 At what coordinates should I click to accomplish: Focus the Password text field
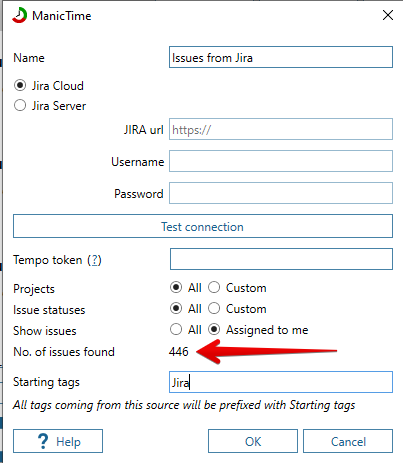tap(281, 193)
